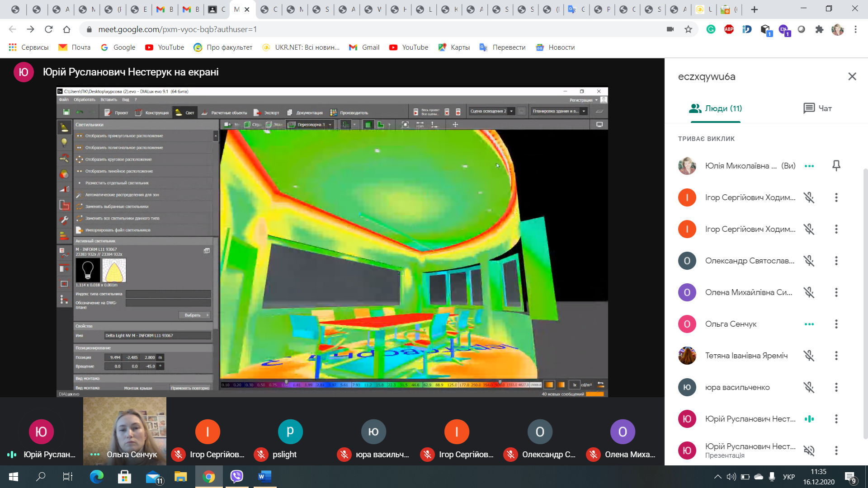This screenshot has width=868, height=488.
Task: Open more options for Ольга Сенчук
Action: [x=836, y=324]
